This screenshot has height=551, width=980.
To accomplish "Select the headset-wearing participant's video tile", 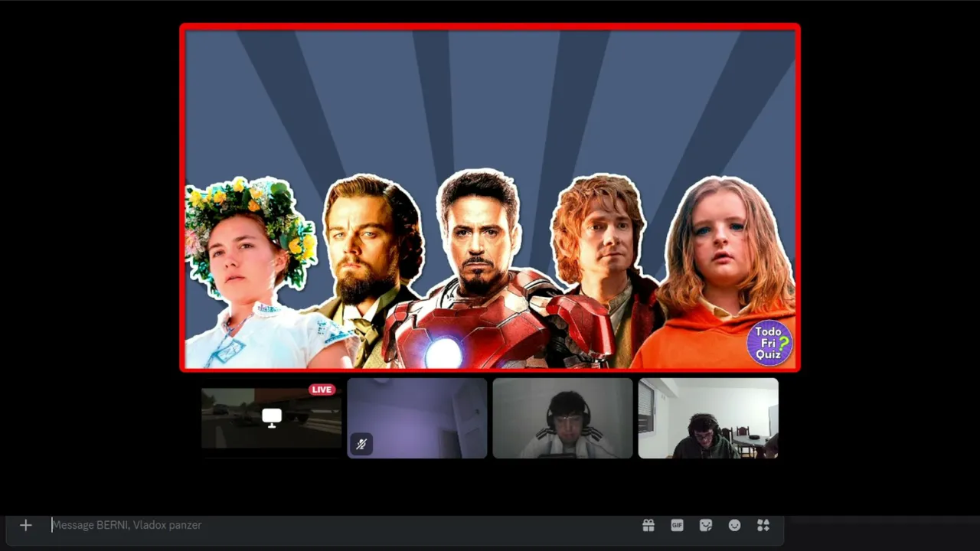I will [563, 418].
